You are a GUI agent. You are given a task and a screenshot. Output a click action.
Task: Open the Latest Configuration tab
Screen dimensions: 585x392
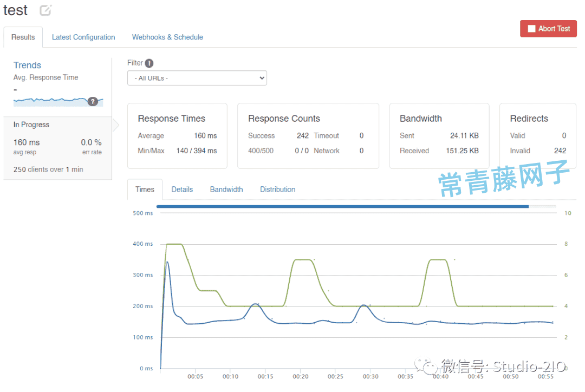pos(83,37)
